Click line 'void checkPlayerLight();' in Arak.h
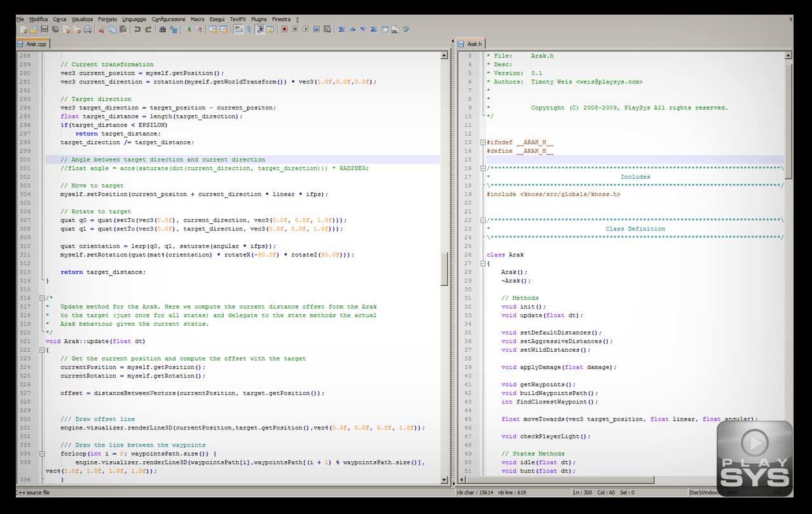 (x=546, y=436)
